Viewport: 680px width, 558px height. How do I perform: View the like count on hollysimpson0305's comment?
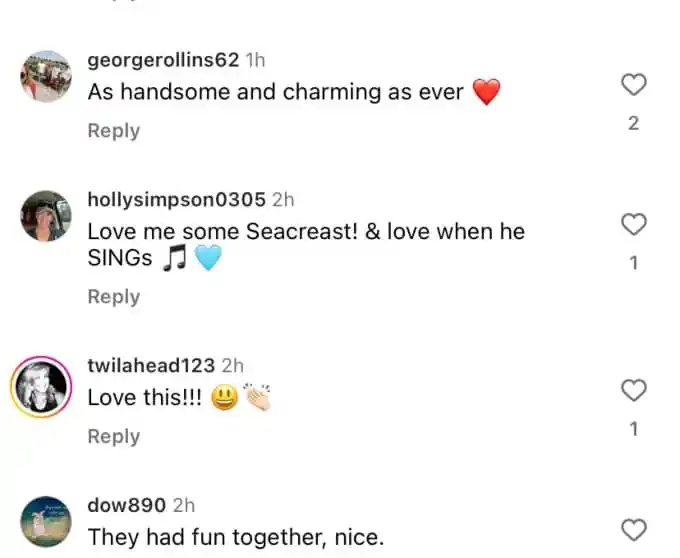click(x=634, y=263)
